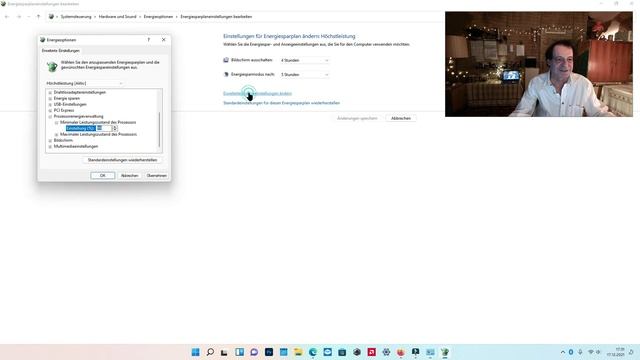The image size is (640, 360).
Task: Open the Erweiterte Energieeinstellungen ändern link
Action: [x=258, y=93]
